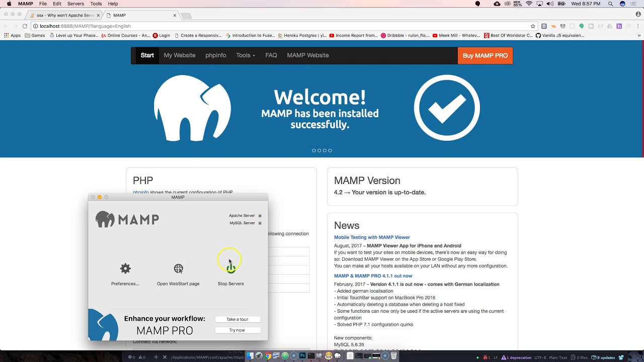Click the 1 deprecation status bar item
The height and width of the screenshot is (362, 644).
[516, 357]
